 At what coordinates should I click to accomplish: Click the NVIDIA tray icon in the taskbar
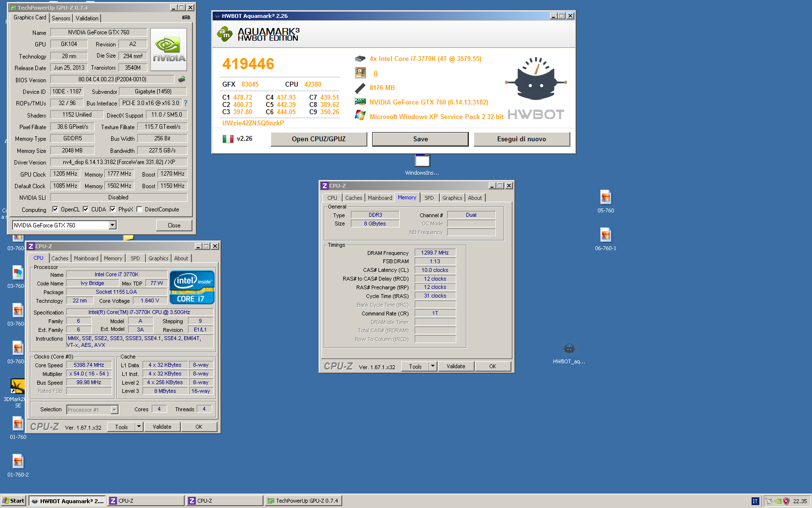click(777, 501)
